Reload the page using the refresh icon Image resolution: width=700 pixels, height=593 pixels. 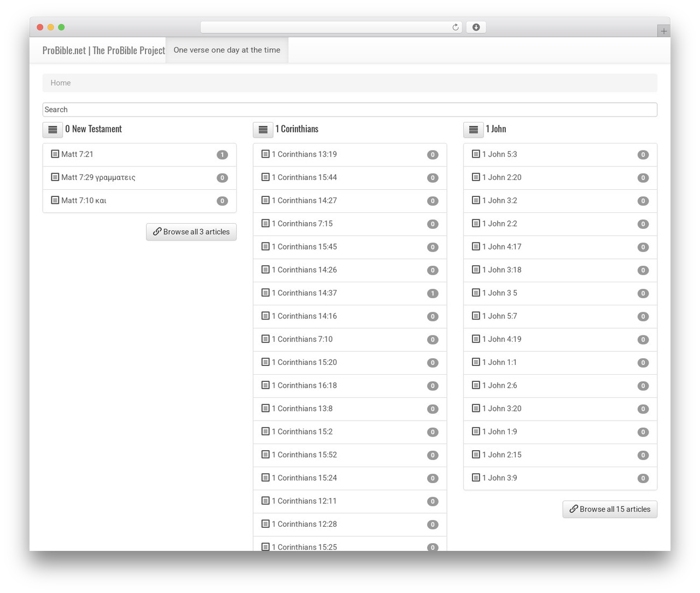coord(456,27)
